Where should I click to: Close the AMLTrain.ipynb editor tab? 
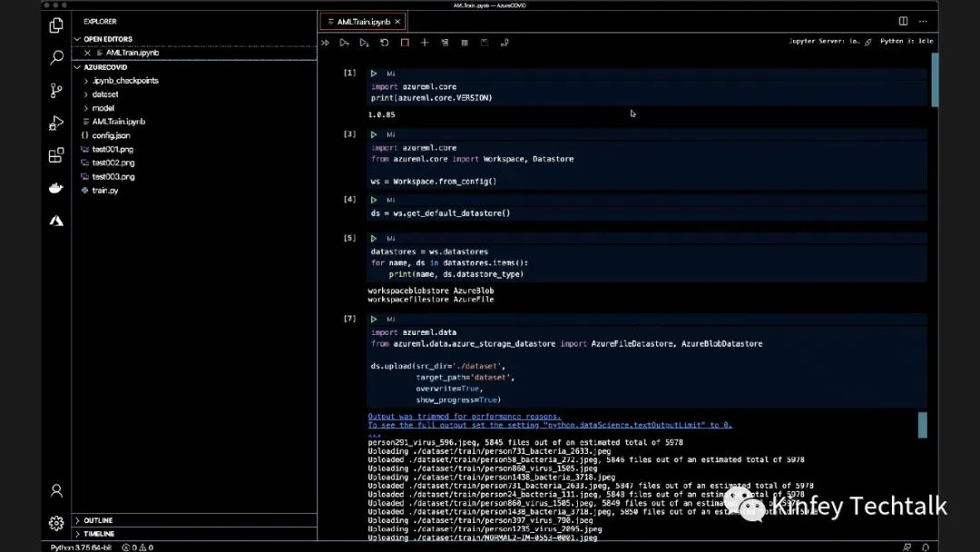397,22
